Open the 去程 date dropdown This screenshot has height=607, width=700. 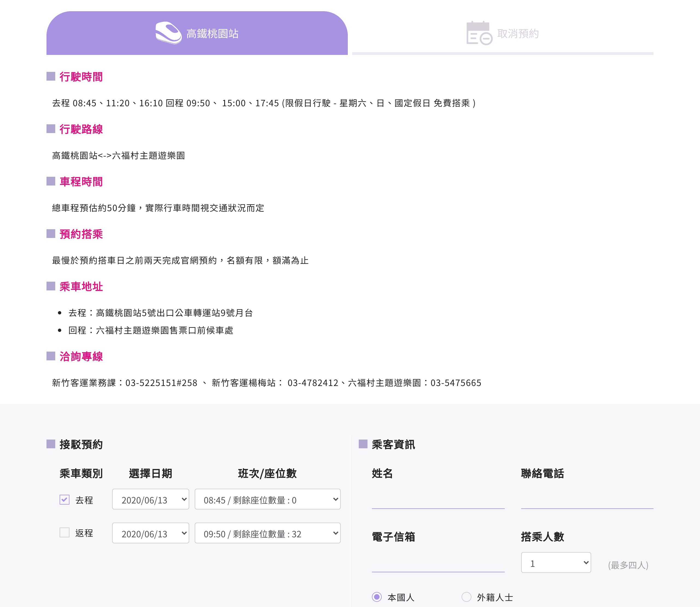point(150,499)
